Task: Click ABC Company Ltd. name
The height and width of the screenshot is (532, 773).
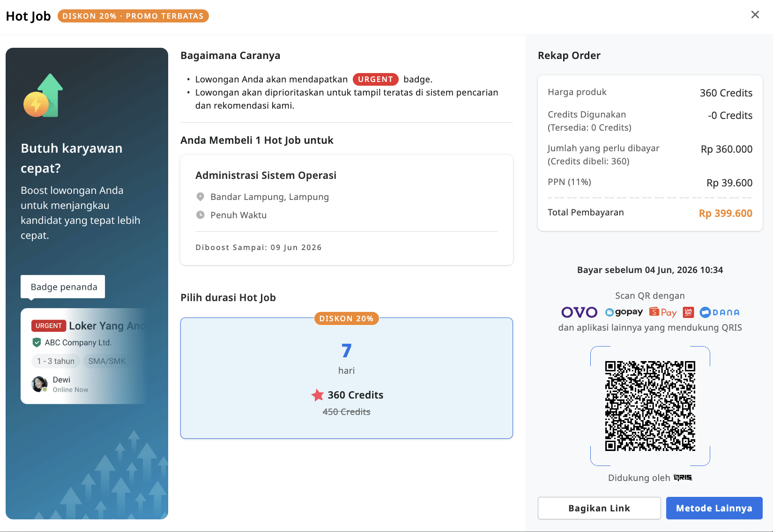Action: tap(78, 342)
